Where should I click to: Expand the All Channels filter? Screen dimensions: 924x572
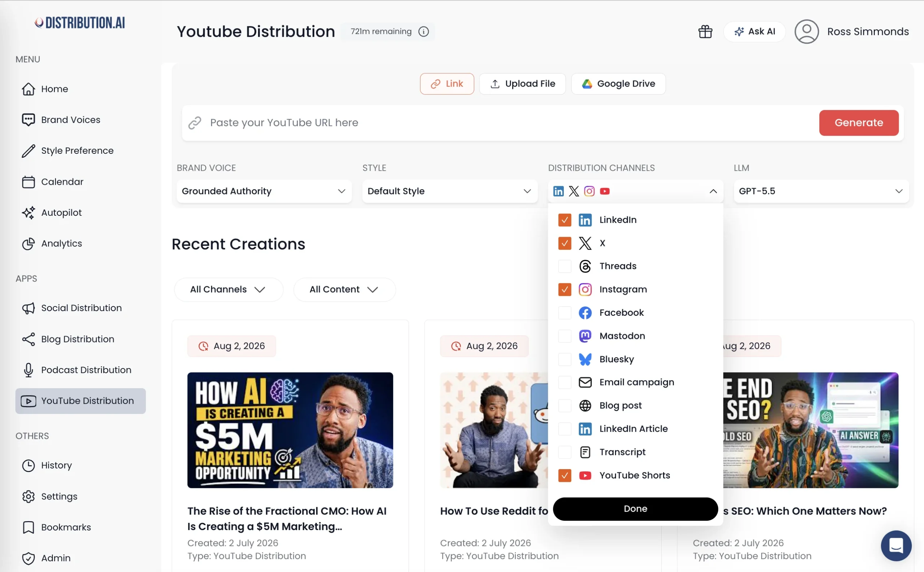[x=228, y=289]
